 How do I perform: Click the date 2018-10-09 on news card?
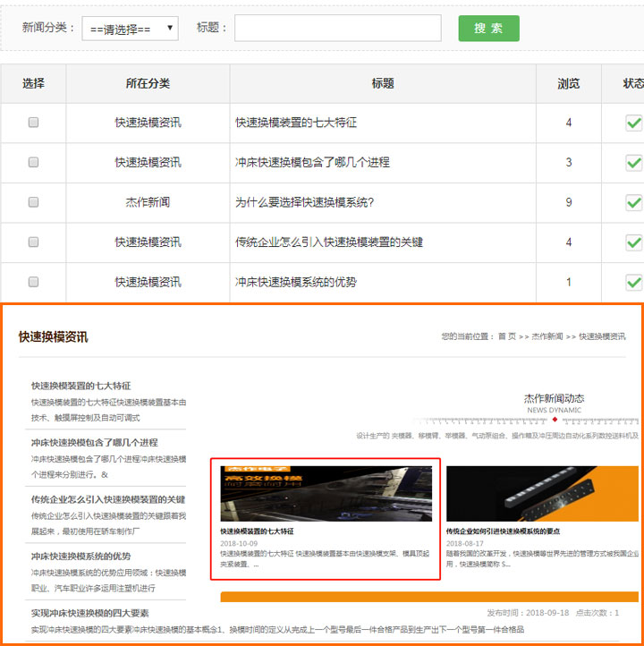239,543
